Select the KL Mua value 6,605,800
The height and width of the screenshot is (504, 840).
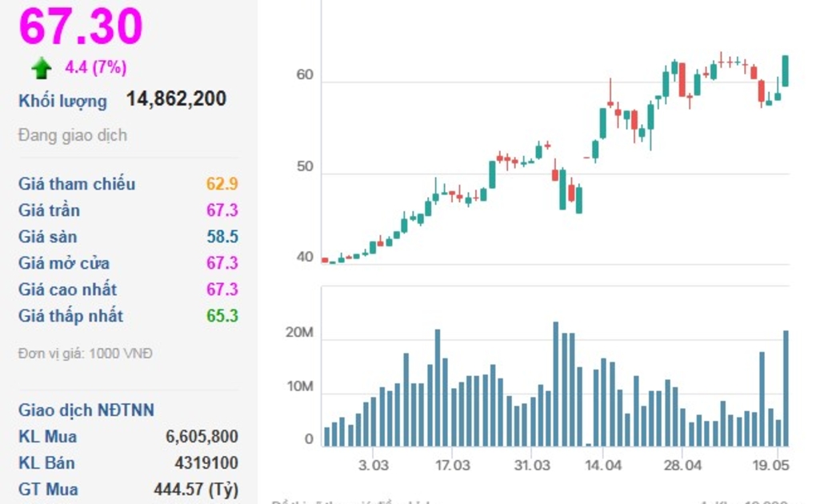pyautogui.click(x=202, y=437)
